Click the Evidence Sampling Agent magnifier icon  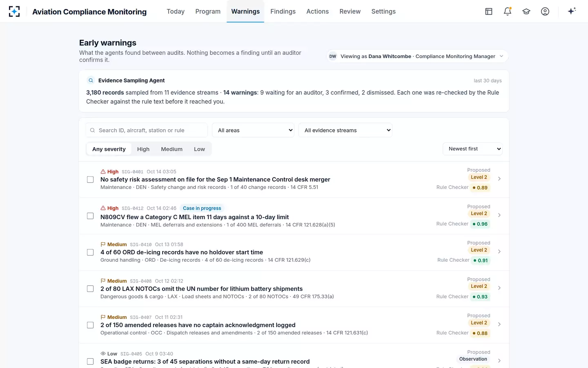91,81
